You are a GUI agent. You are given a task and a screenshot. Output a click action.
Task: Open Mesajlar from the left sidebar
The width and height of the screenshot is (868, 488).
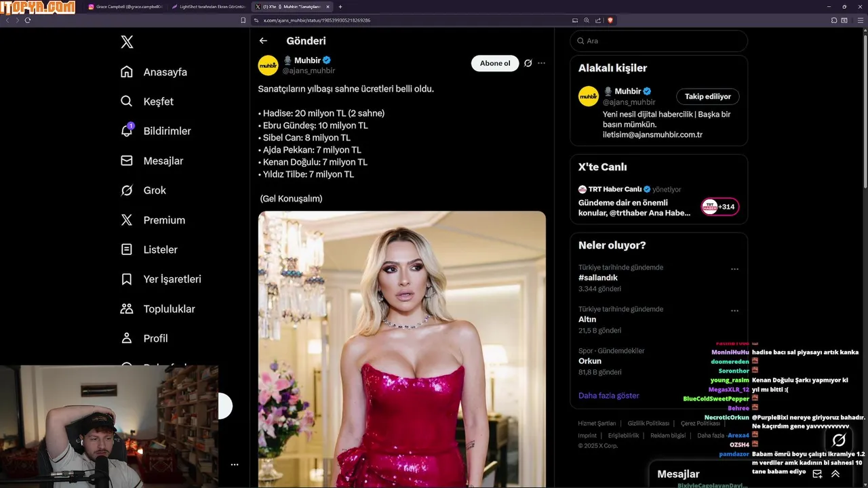pos(151,161)
